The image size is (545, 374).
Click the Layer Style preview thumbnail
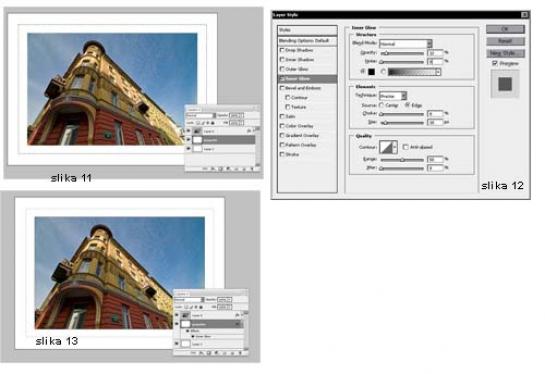click(x=505, y=84)
